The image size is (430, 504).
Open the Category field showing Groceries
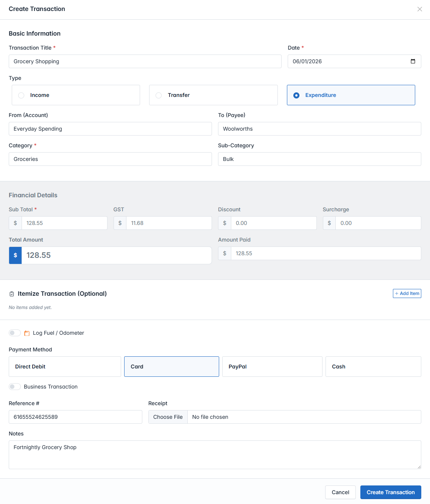110,159
